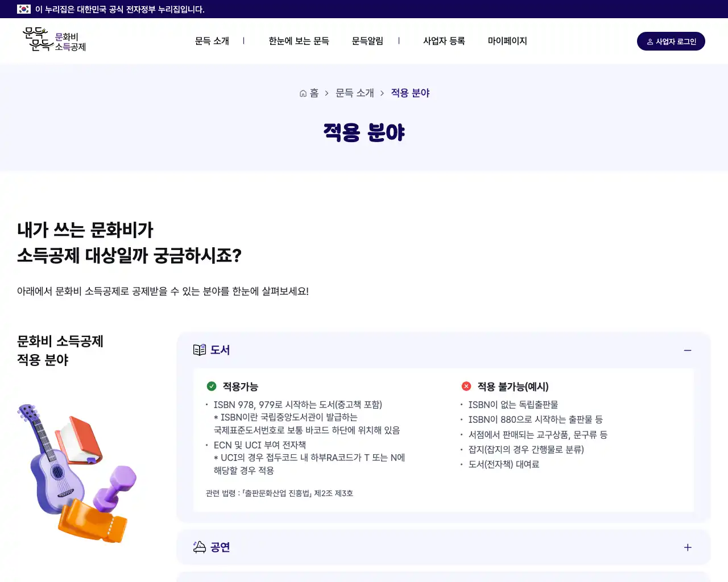
Task: Click the 사업자 등록 navigation link
Action: point(444,41)
